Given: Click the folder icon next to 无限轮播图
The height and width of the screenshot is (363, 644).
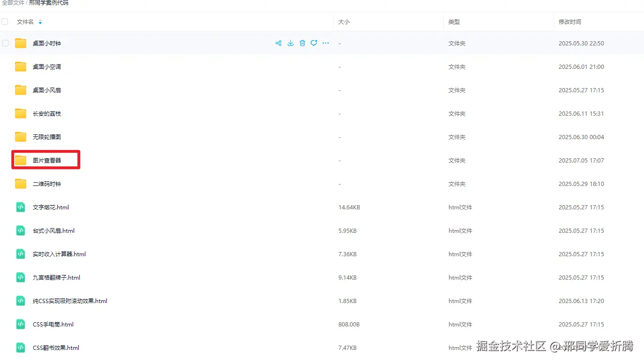Looking at the screenshot, I should 20,136.
